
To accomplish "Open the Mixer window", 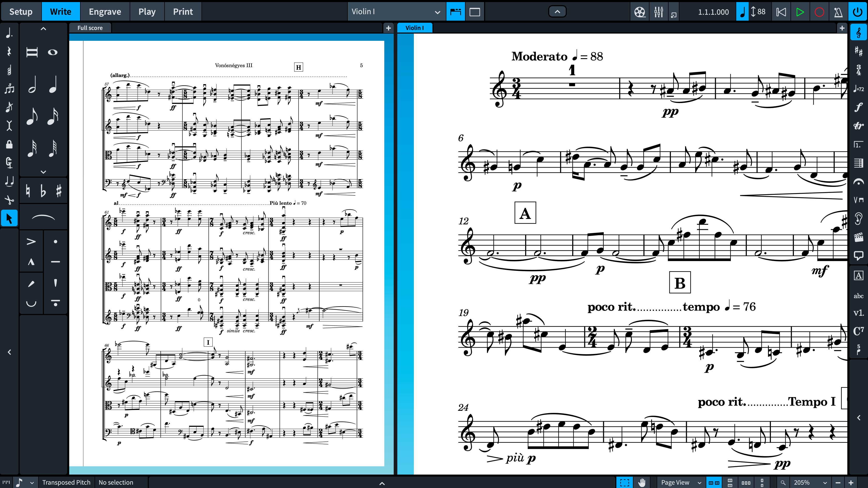I will (658, 12).
